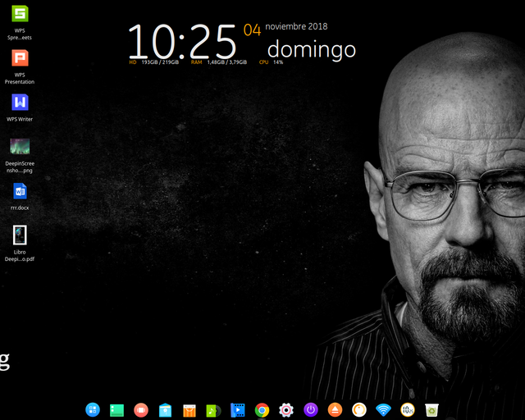Launch Deepin File Manager from the dock

point(165,410)
